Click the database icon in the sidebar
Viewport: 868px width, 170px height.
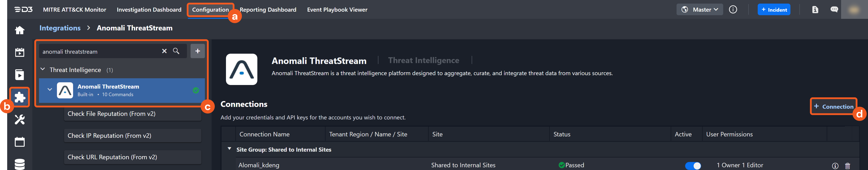tap(20, 164)
